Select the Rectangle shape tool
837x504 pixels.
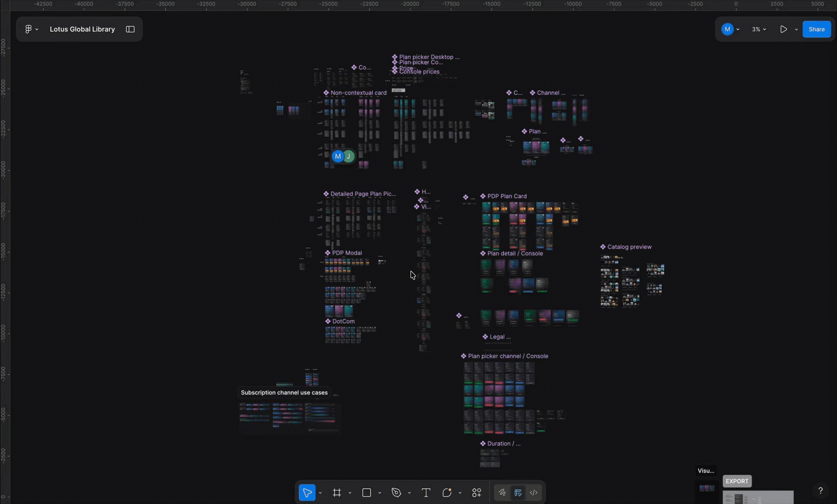pos(367,493)
